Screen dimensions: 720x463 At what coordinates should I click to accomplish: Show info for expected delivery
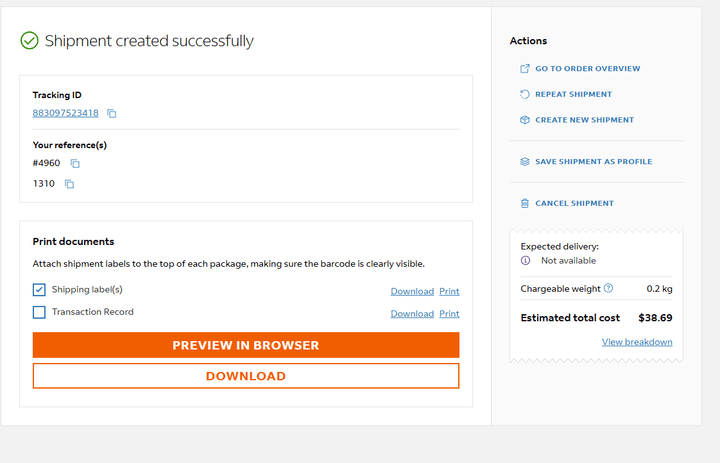click(x=525, y=260)
